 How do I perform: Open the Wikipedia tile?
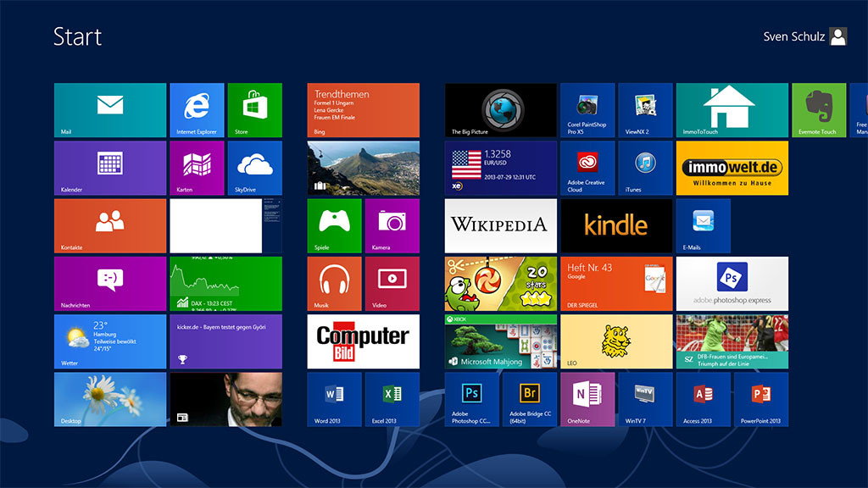click(x=500, y=225)
